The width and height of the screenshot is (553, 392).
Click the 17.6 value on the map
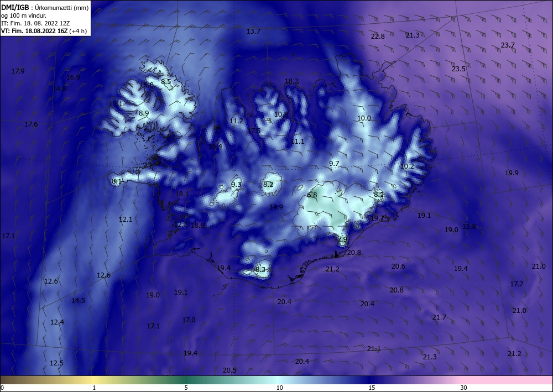(x=31, y=124)
